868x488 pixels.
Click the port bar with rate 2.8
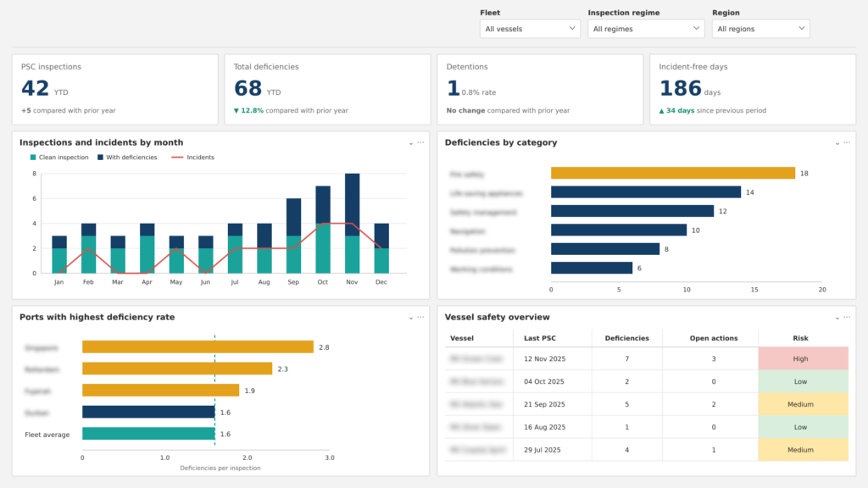(198, 347)
